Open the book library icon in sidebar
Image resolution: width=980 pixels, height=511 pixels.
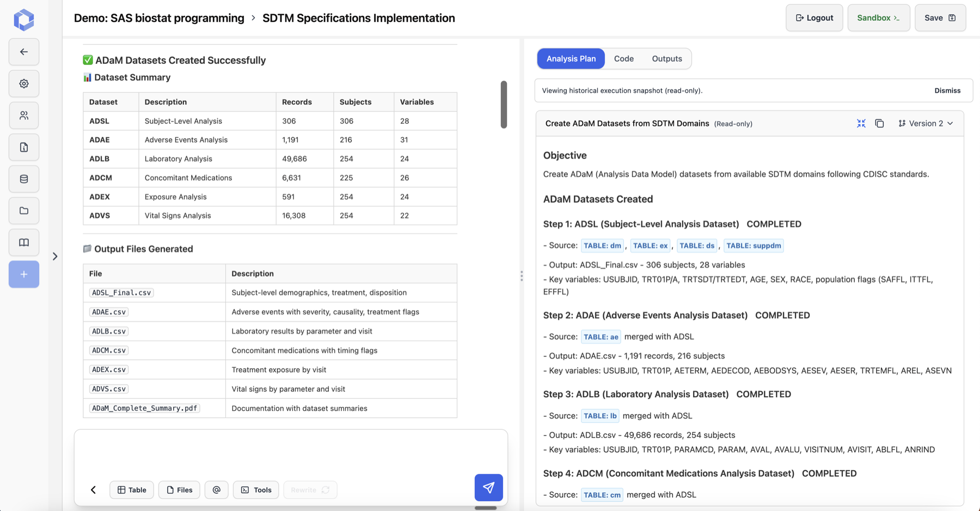[24, 242]
